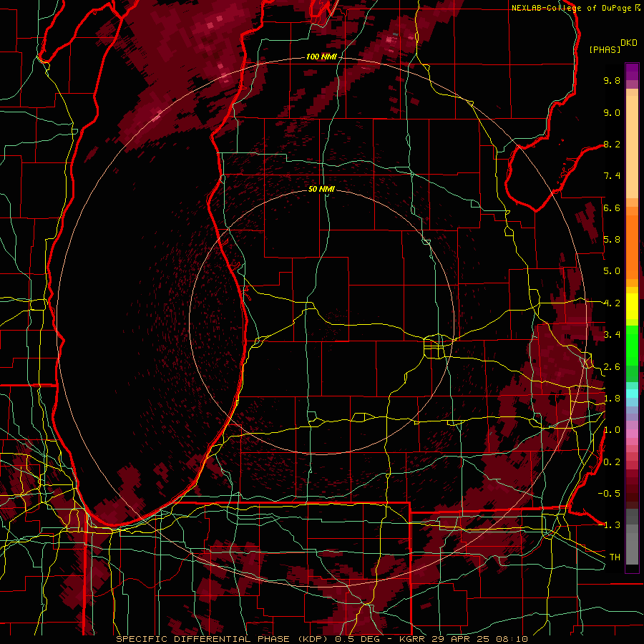Pick the yellow segment of the color bar
Image resolution: width=644 pixels, height=644 pixels.
pyautogui.click(x=632, y=306)
